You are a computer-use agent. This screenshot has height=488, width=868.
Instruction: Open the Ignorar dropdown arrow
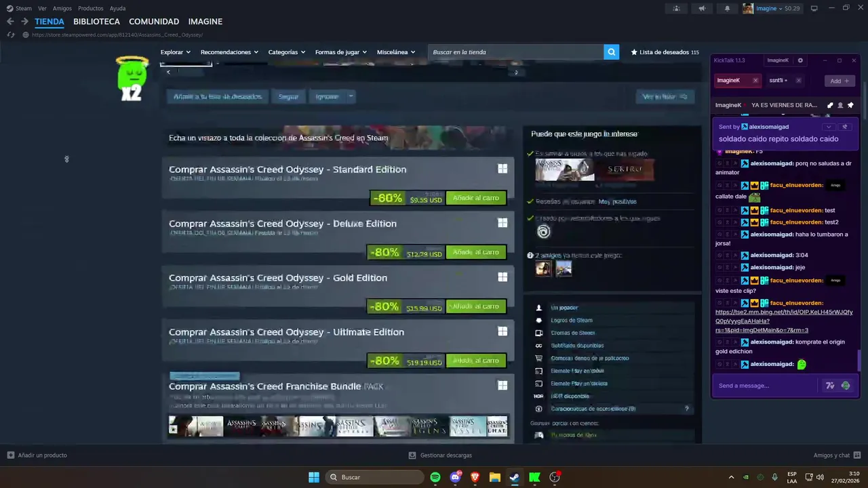point(351,96)
